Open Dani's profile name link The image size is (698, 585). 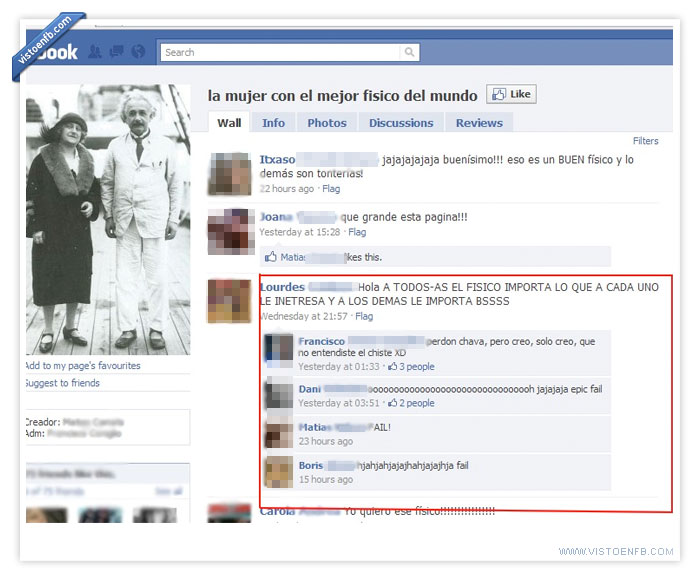pyautogui.click(x=309, y=389)
